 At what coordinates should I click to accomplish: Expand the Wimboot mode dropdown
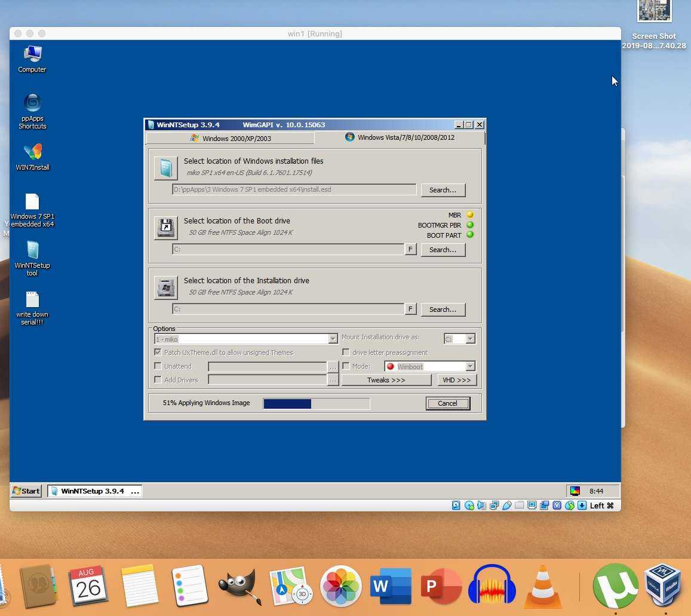click(471, 366)
